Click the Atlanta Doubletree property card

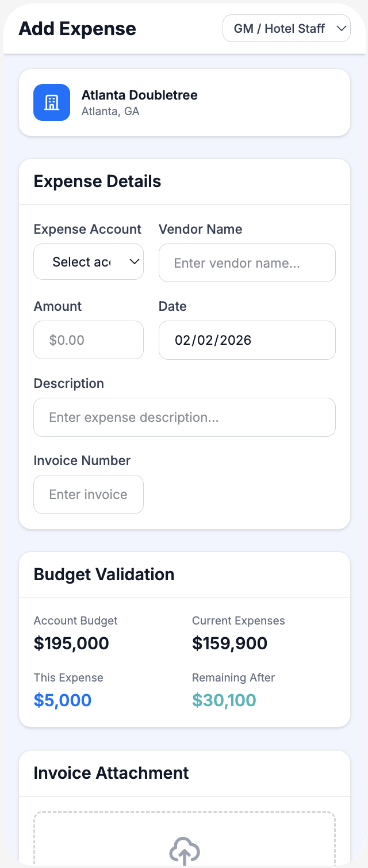click(x=185, y=102)
